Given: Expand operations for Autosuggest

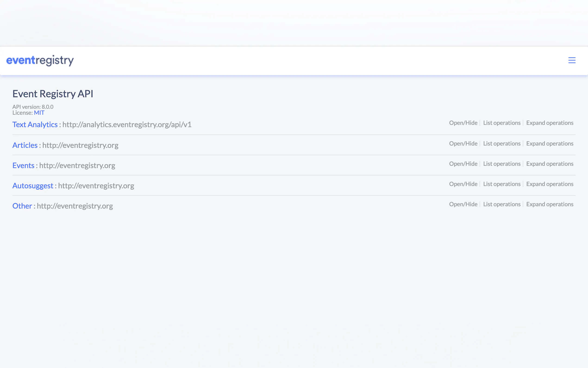Looking at the screenshot, I should tap(550, 184).
